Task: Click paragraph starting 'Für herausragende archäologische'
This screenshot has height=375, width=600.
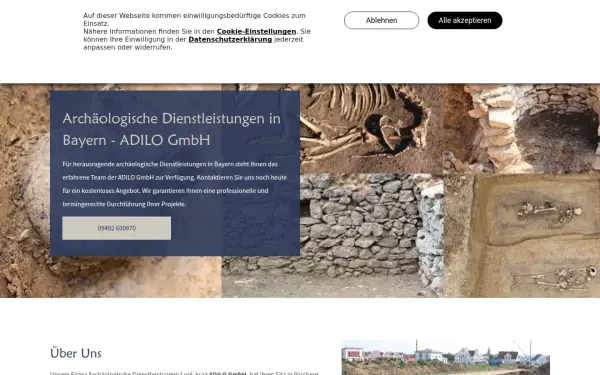Action: point(175,184)
